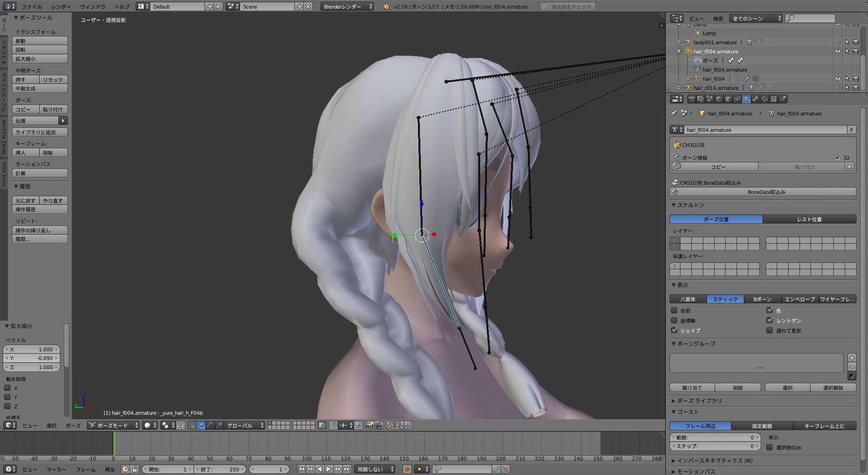Open Bone Constraints properties tab
Image resolution: width=868 pixels, height=475 pixels.
764,99
